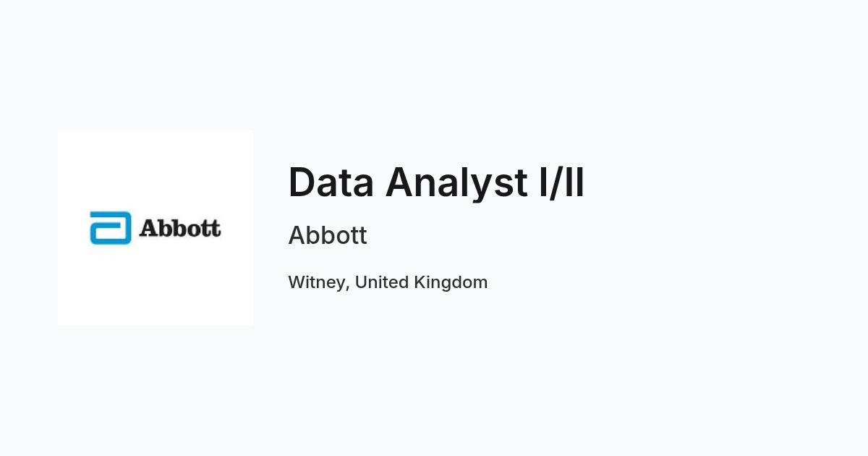Click blank space below logo in white tile

(156, 286)
